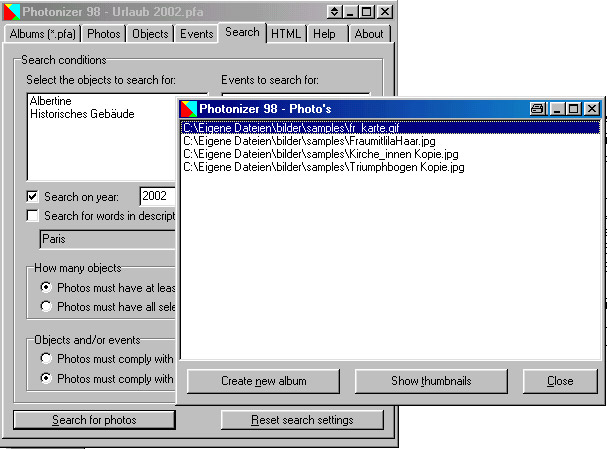The height and width of the screenshot is (449, 607).
Task: Click the Close button in Photo's window
Action: pos(560,381)
